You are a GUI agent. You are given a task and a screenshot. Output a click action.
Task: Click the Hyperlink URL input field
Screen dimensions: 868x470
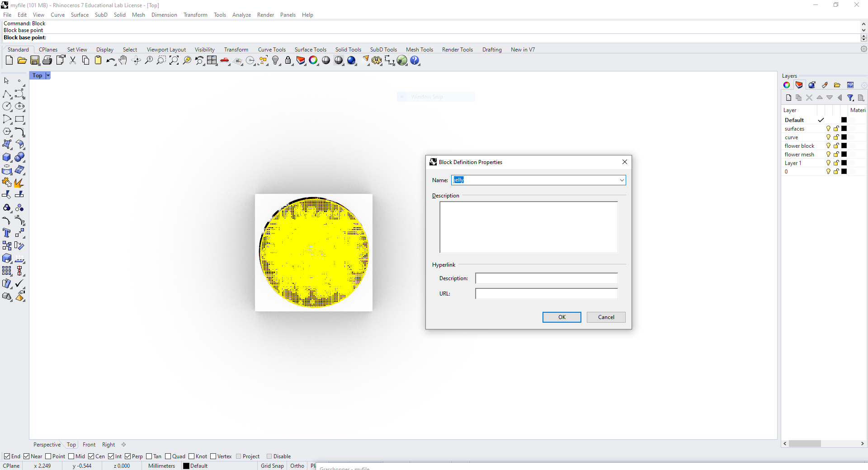547,294
